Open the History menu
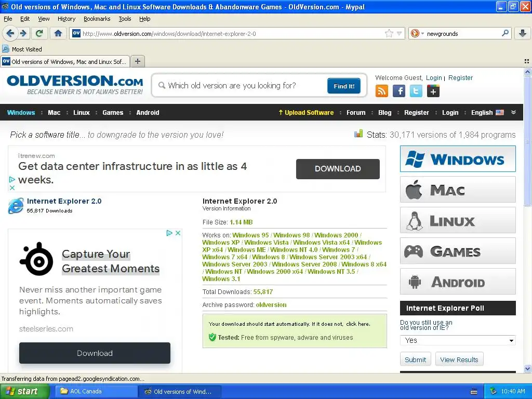Viewport: 532px width, 399px height. coord(66,19)
